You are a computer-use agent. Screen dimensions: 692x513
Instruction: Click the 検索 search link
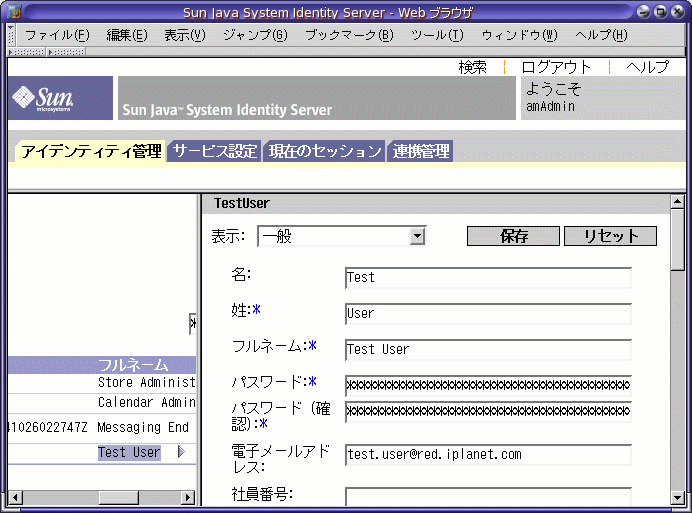(472, 67)
